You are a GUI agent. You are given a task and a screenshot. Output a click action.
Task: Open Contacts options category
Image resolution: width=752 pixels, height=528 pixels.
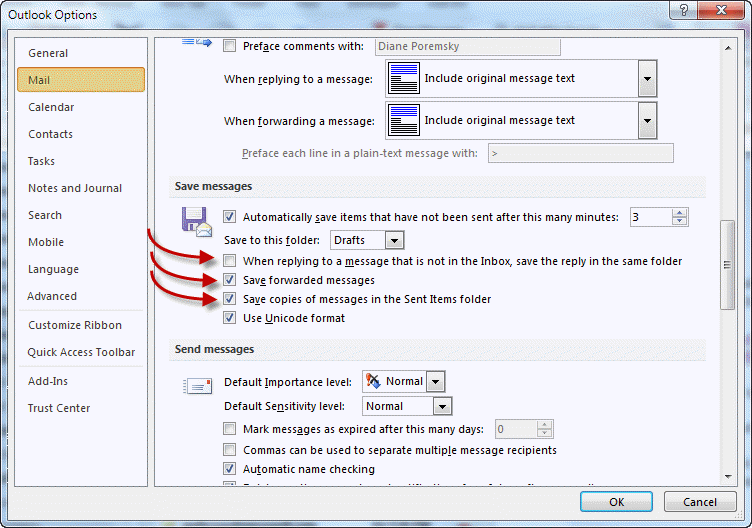click(x=81, y=134)
